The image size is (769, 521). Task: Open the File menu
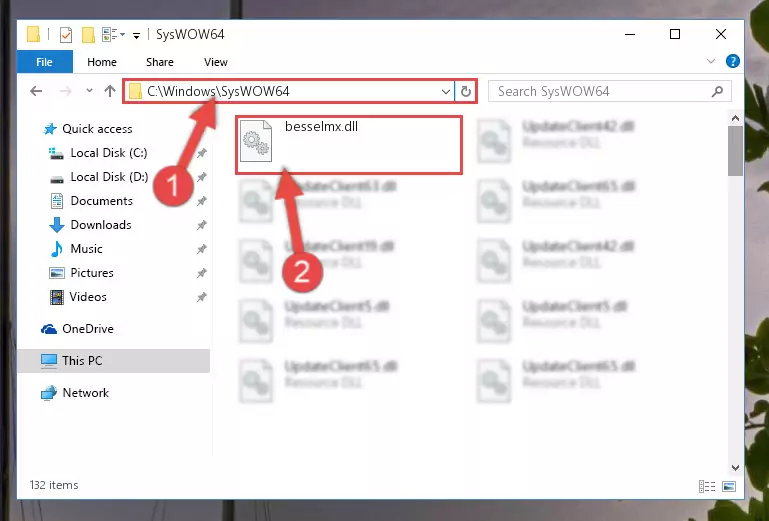click(x=45, y=62)
